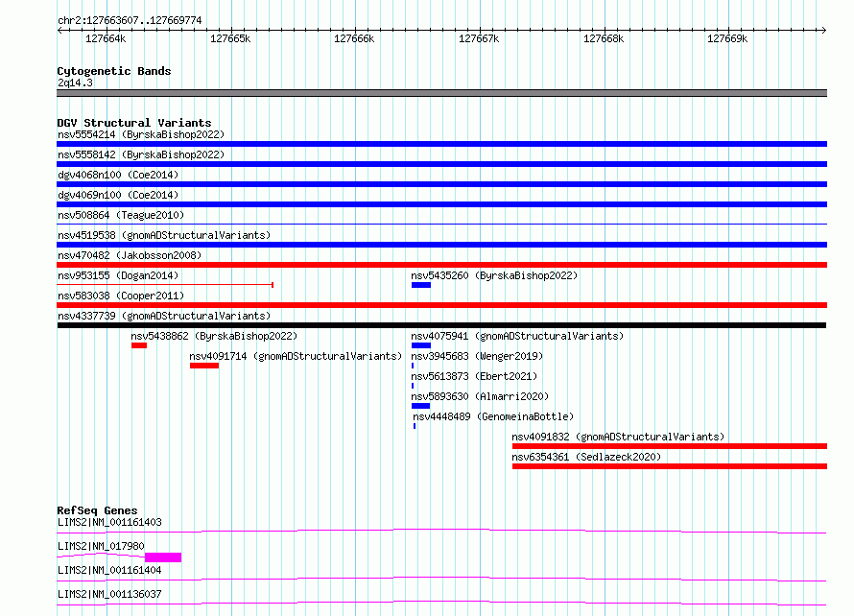Viewport: 854px width, 616px height.
Task: Select the thin red line of nsv953155
Action: tap(165, 285)
